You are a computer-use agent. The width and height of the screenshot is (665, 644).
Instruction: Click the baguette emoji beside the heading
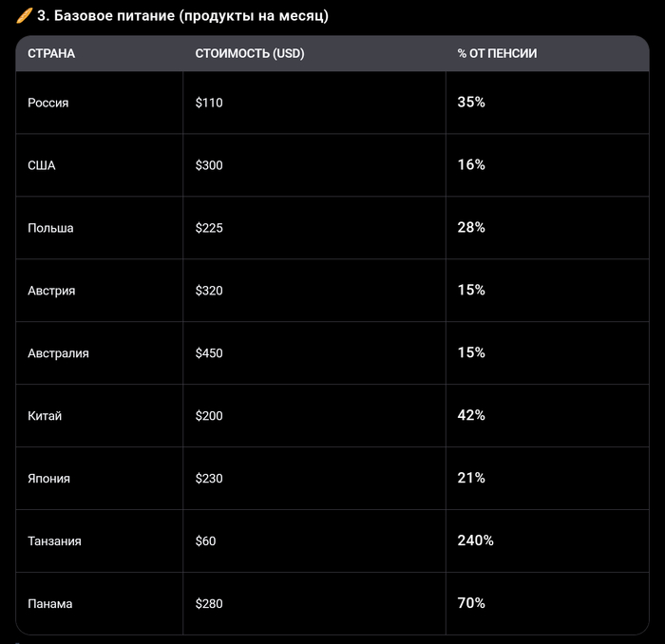pos(24,16)
